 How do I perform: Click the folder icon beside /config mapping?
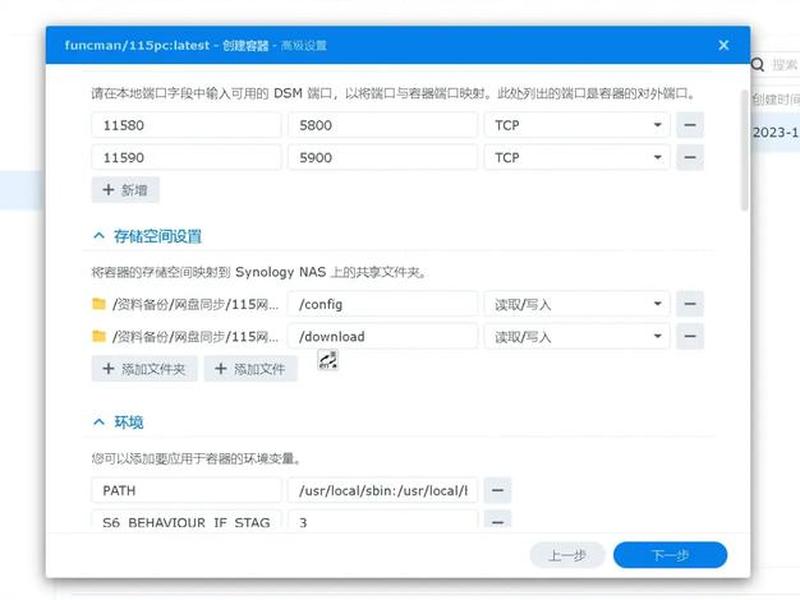tap(98, 304)
